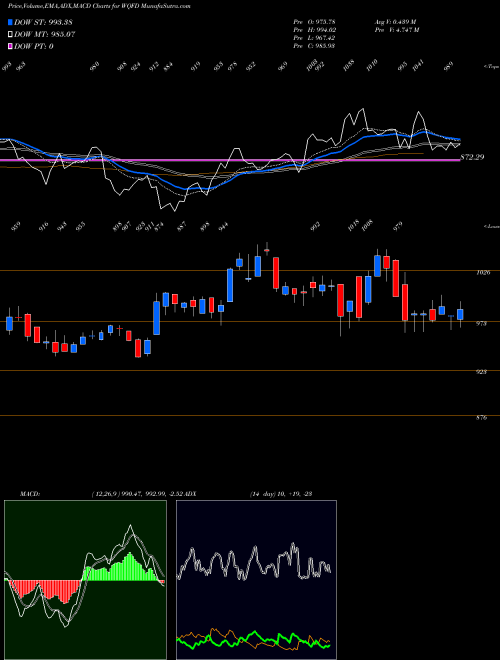The image size is (500, 660).
Task: Select the 'DOW MT: 985.07' legend text
Action: tap(45, 35)
